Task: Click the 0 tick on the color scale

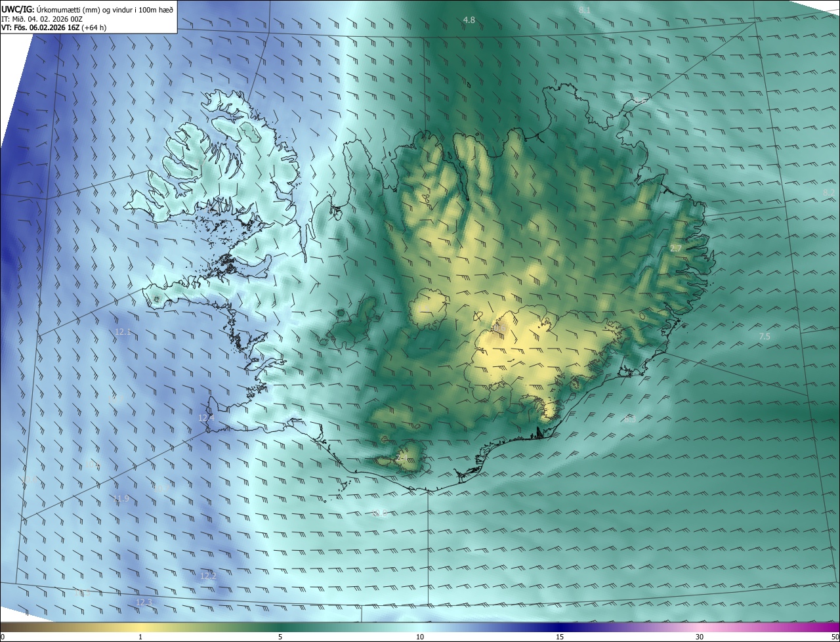Action: coord(3,637)
